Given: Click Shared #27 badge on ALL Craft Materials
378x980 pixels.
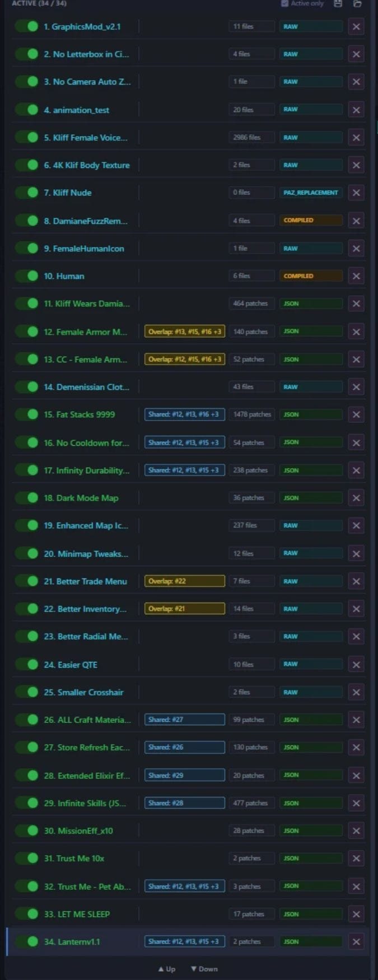Looking at the screenshot, I should [184, 720].
